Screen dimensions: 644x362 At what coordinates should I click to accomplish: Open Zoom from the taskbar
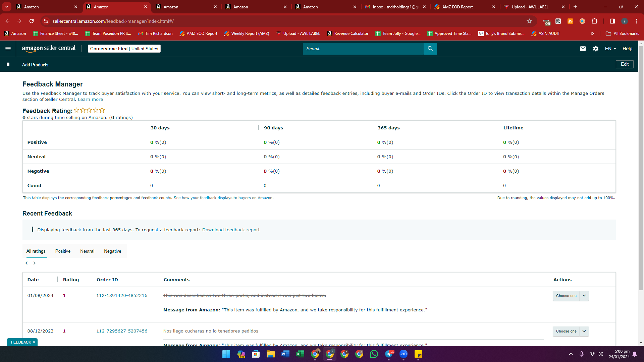(404, 354)
